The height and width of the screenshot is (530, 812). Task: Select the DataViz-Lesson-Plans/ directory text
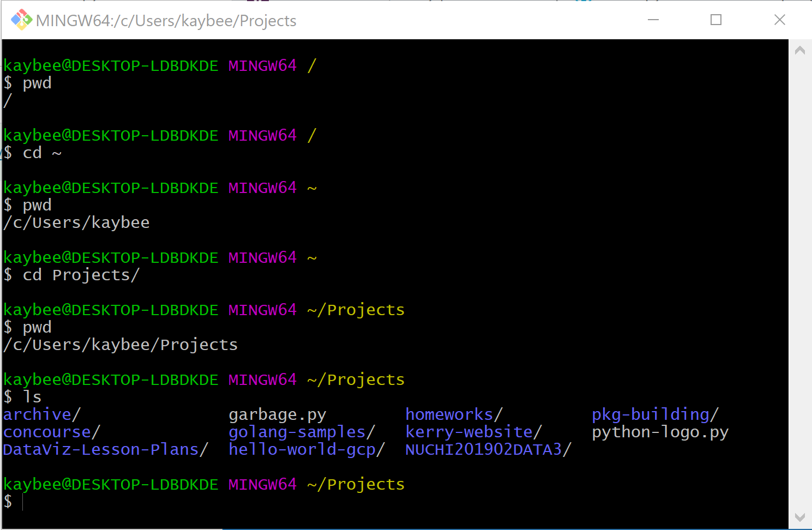105,449
